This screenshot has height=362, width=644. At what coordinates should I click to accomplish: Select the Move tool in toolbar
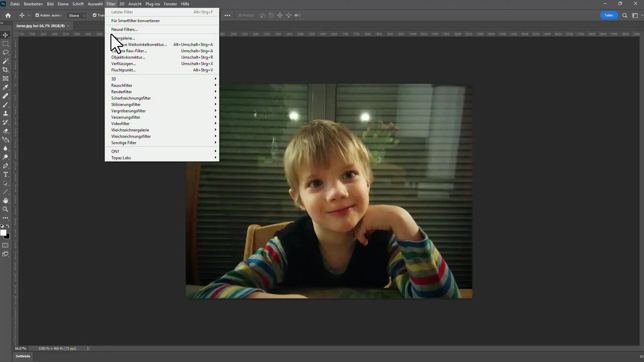[x=5, y=35]
